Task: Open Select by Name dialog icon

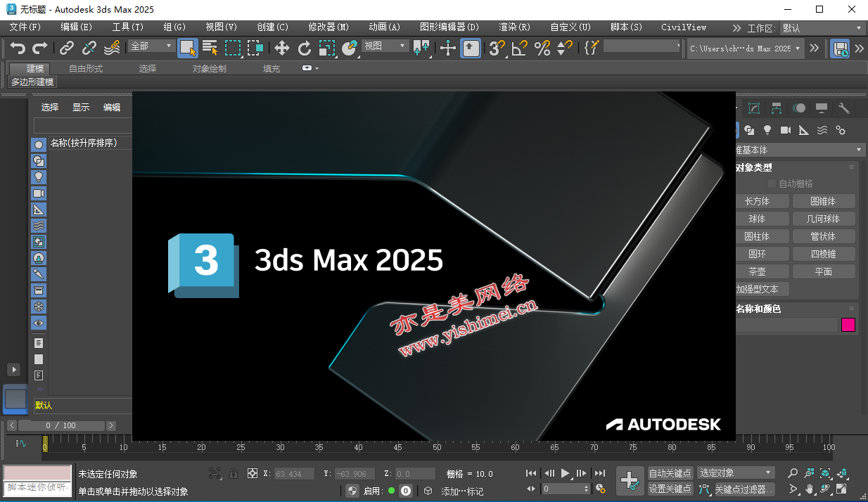Action: (210, 48)
